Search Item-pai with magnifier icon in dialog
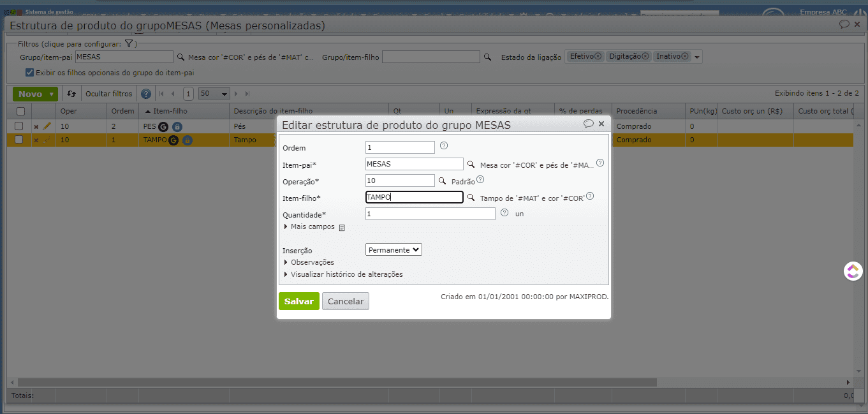 click(x=471, y=164)
